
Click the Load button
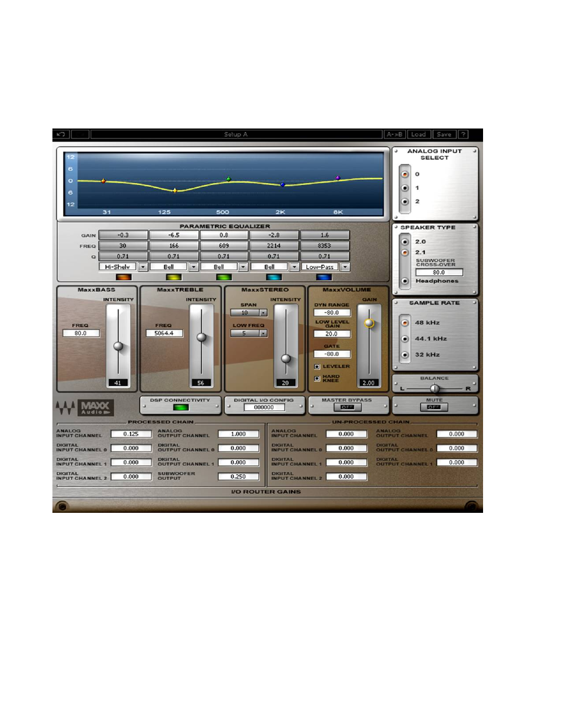[x=418, y=134]
